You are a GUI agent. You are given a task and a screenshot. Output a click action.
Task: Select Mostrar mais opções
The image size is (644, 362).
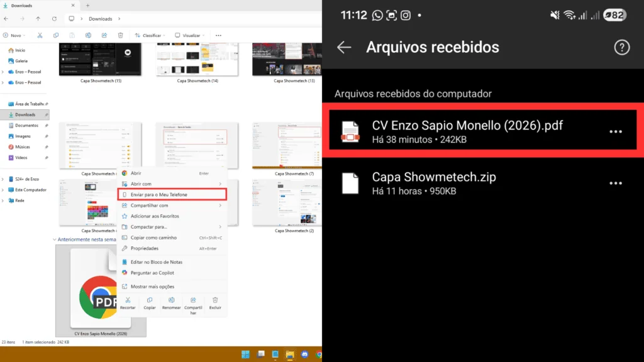coord(172,287)
